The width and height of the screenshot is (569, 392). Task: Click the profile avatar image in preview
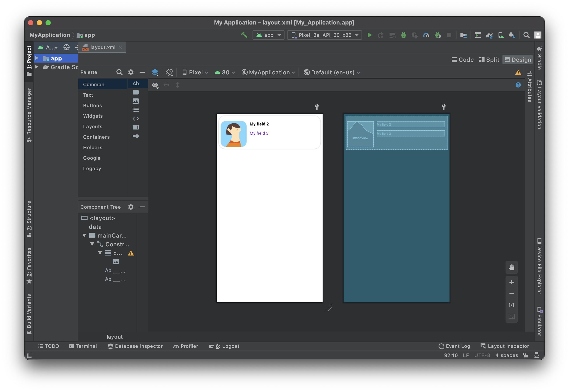(x=233, y=134)
